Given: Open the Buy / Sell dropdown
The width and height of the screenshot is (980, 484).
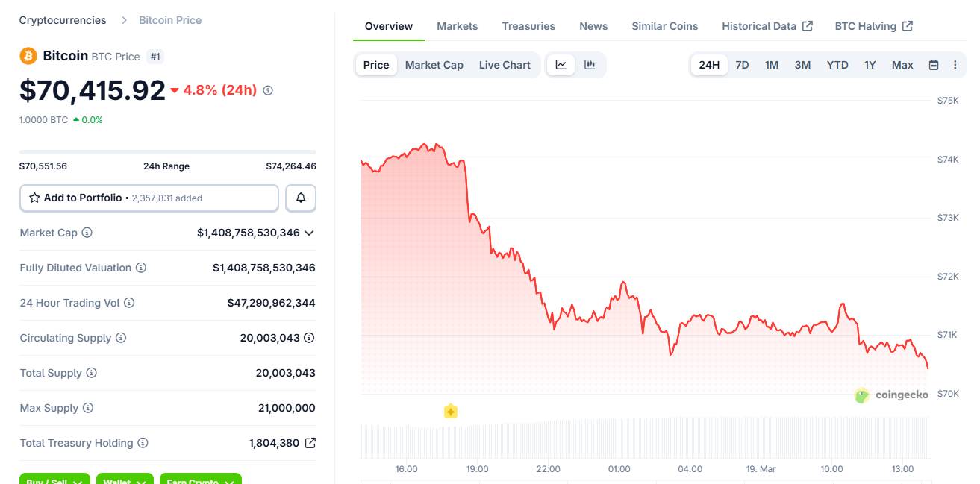Looking at the screenshot, I should coord(54,479).
